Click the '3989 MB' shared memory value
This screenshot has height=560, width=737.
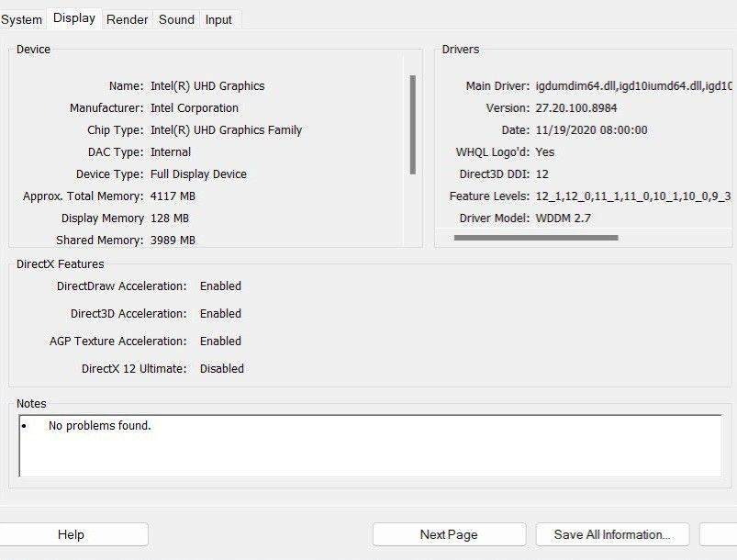tap(173, 241)
